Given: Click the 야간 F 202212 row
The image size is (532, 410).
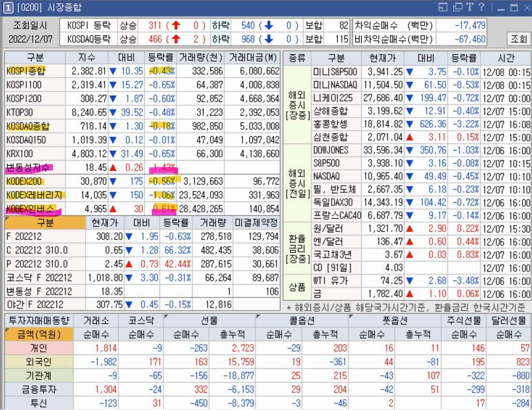Looking at the screenshot, I should pyautogui.click(x=143, y=305).
